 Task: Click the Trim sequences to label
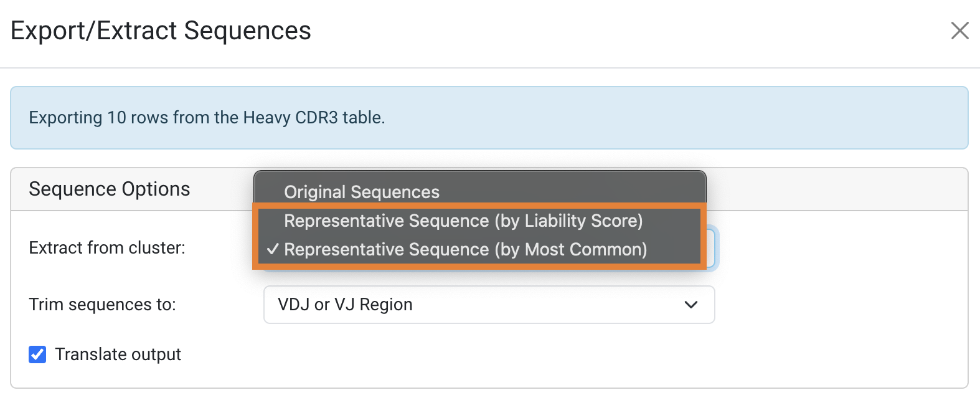(x=102, y=305)
